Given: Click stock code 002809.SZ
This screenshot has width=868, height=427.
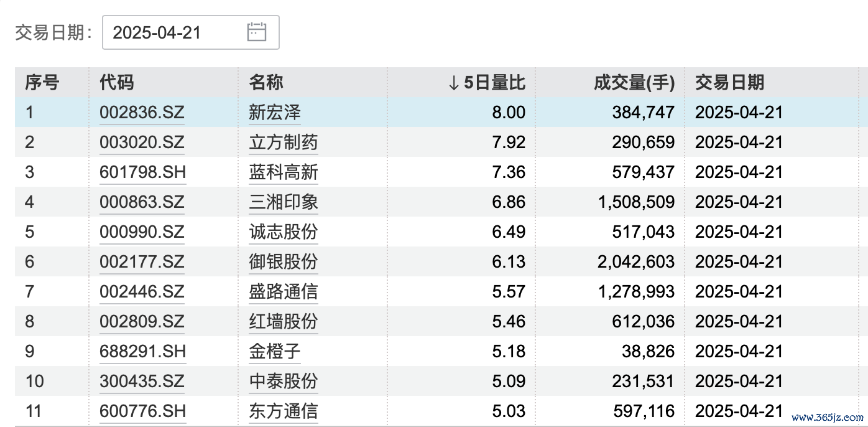Looking at the screenshot, I should [142, 322].
